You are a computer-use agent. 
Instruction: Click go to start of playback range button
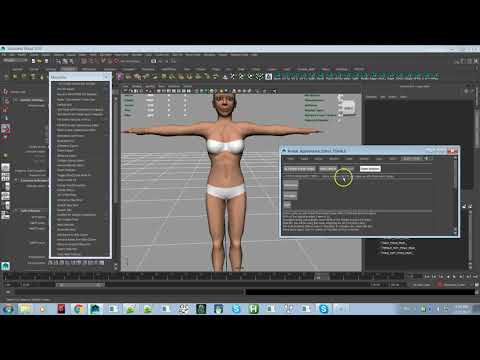pos(427,276)
